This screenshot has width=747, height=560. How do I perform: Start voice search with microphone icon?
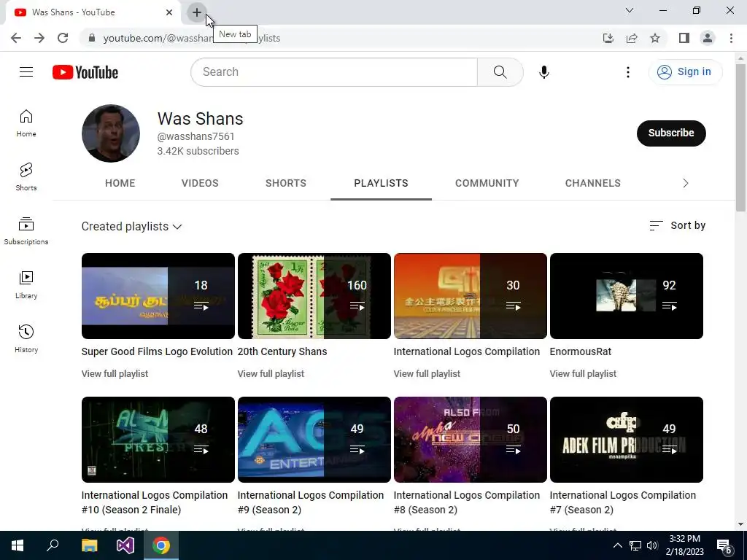click(x=543, y=72)
